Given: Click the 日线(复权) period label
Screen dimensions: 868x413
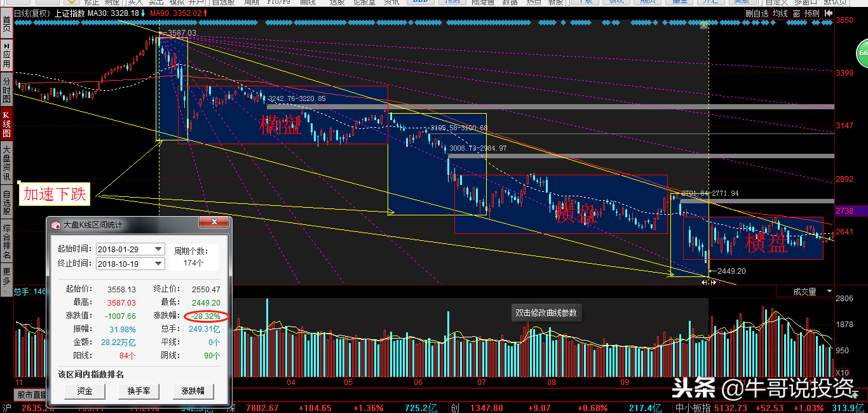Looking at the screenshot, I should (x=32, y=13).
